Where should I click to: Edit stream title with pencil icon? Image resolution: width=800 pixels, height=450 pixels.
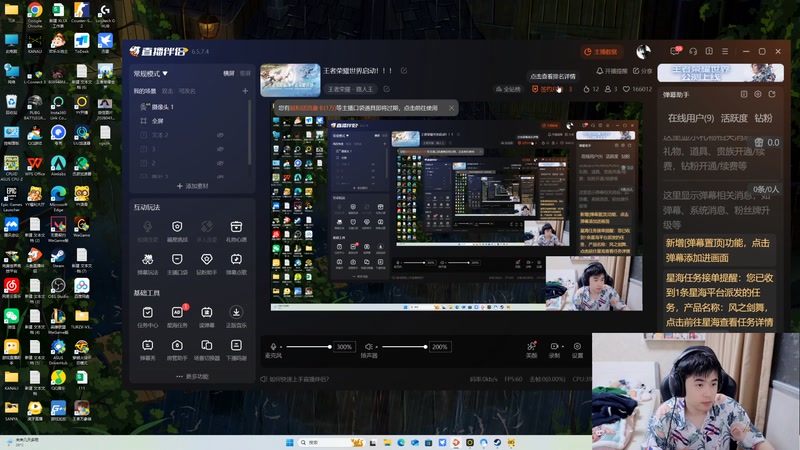(404, 70)
